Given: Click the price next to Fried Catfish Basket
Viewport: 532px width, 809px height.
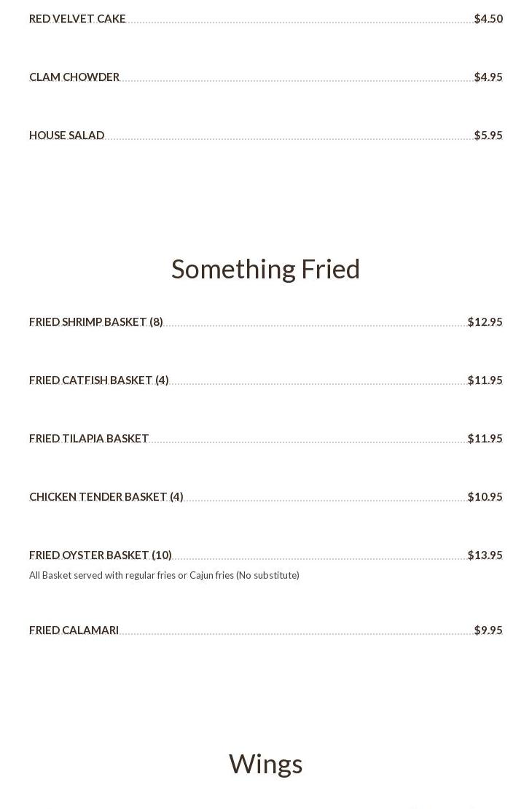Looking at the screenshot, I should (485, 380).
